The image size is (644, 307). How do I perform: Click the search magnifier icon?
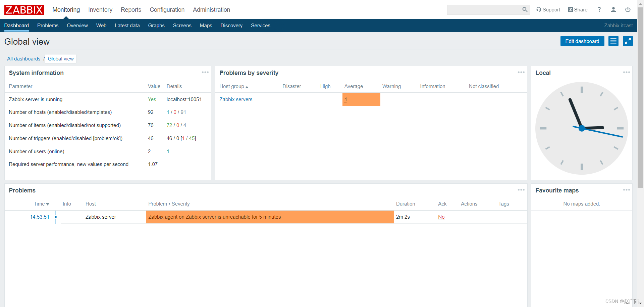click(x=525, y=10)
